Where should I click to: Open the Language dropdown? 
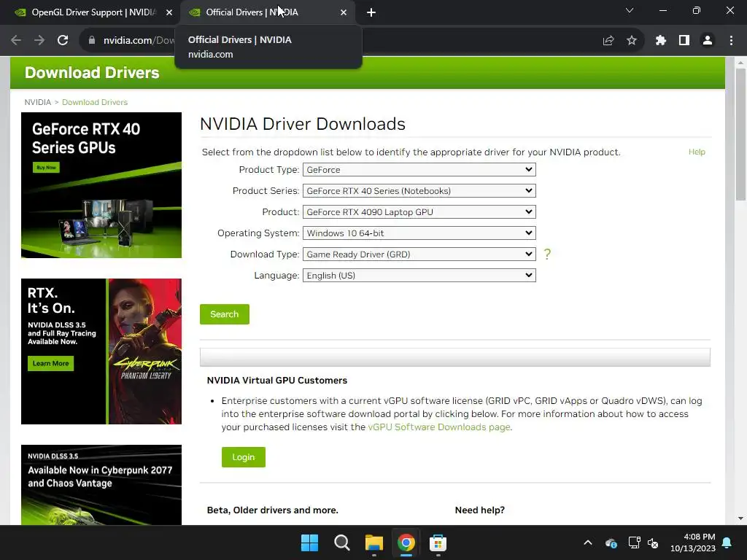click(419, 275)
